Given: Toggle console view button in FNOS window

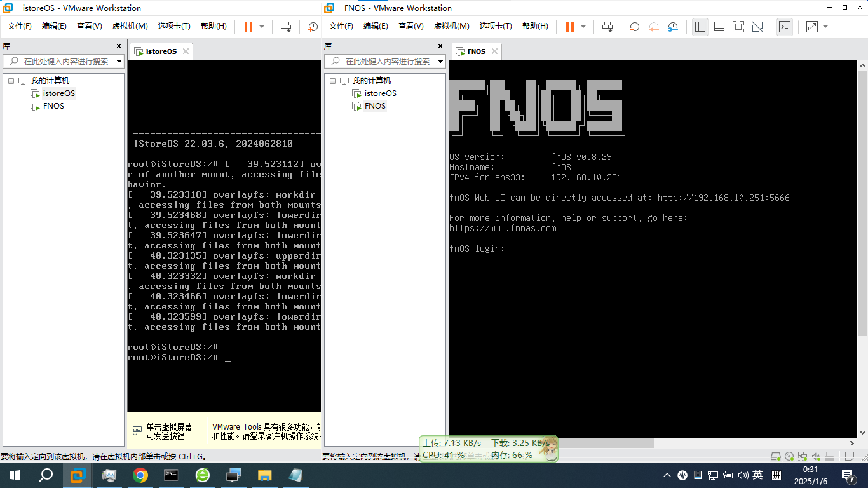Looking at the screenshot, I should point(785,27).
